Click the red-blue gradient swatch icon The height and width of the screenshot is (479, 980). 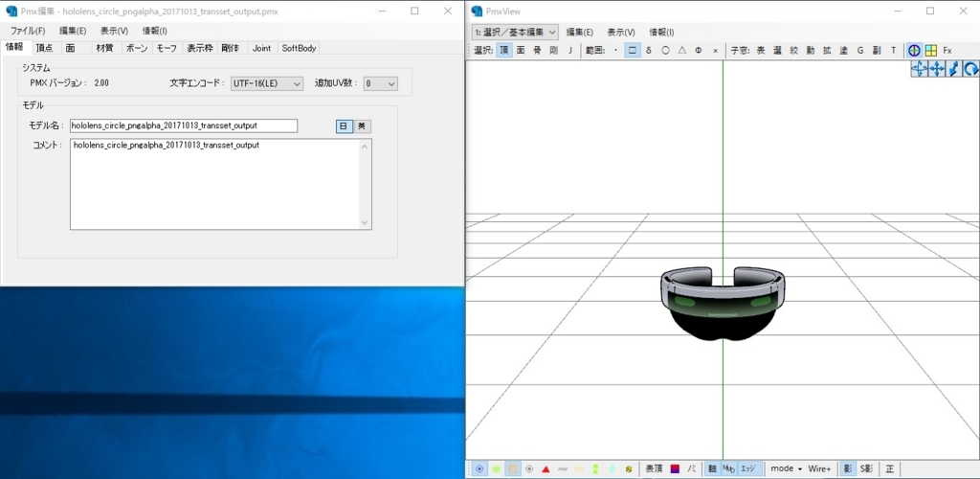(x=675, y=469)
